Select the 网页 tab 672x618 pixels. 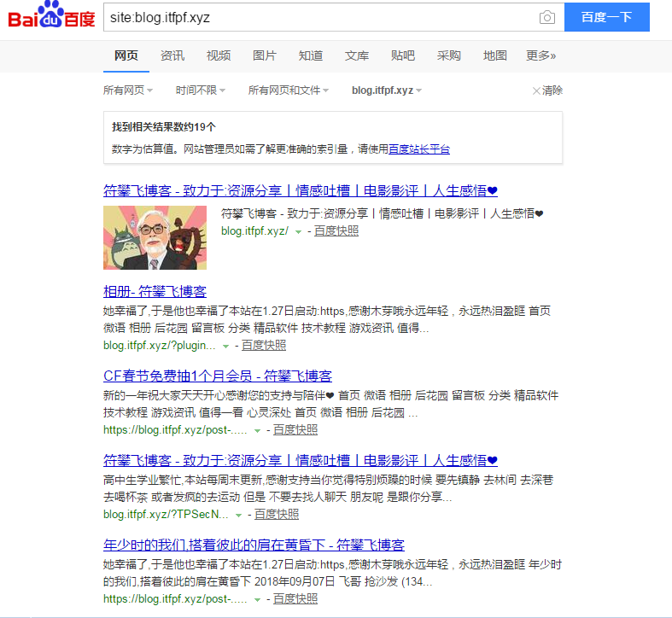126,55
